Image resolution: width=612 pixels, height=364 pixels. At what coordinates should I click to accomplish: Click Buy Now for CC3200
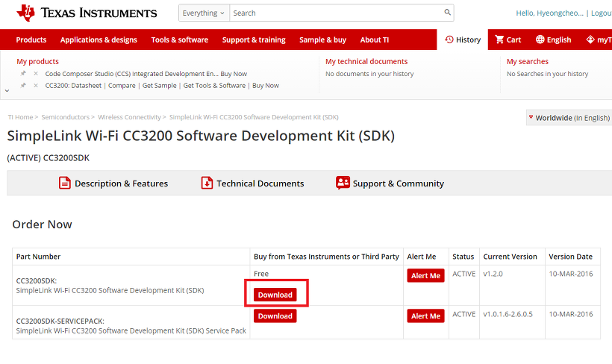tap(266, 86)
